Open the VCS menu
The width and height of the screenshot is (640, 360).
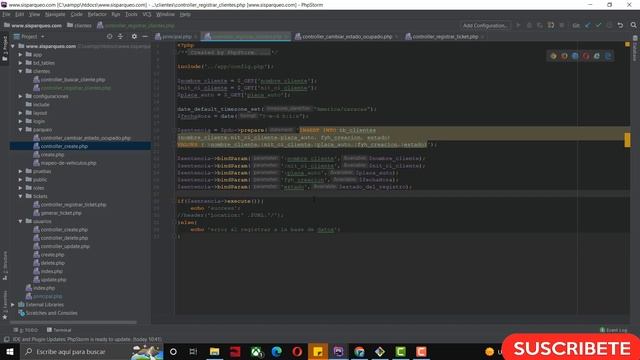point(147,14)
